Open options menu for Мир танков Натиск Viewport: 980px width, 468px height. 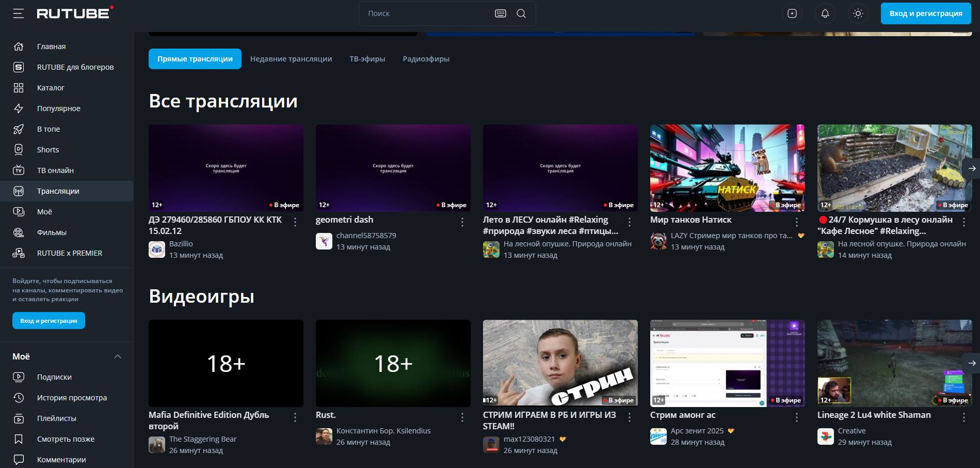tap(797, 222)
